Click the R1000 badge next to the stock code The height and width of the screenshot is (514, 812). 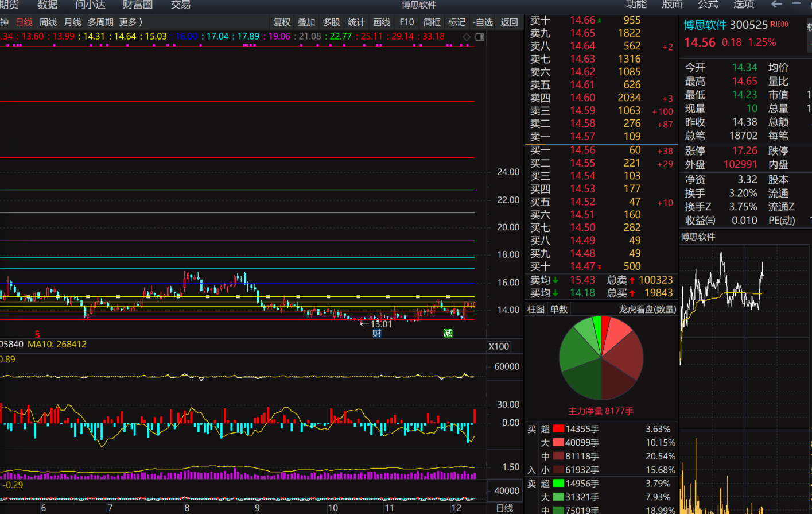pos(779,25)
